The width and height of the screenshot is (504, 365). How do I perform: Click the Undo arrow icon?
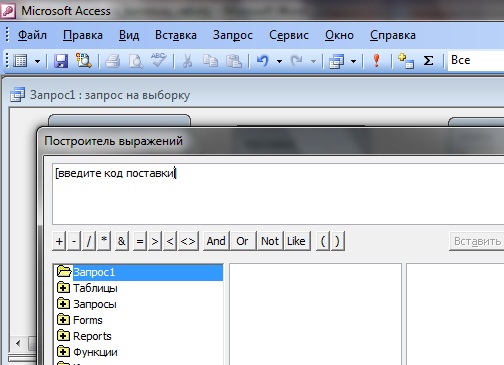tap(263, 61)
